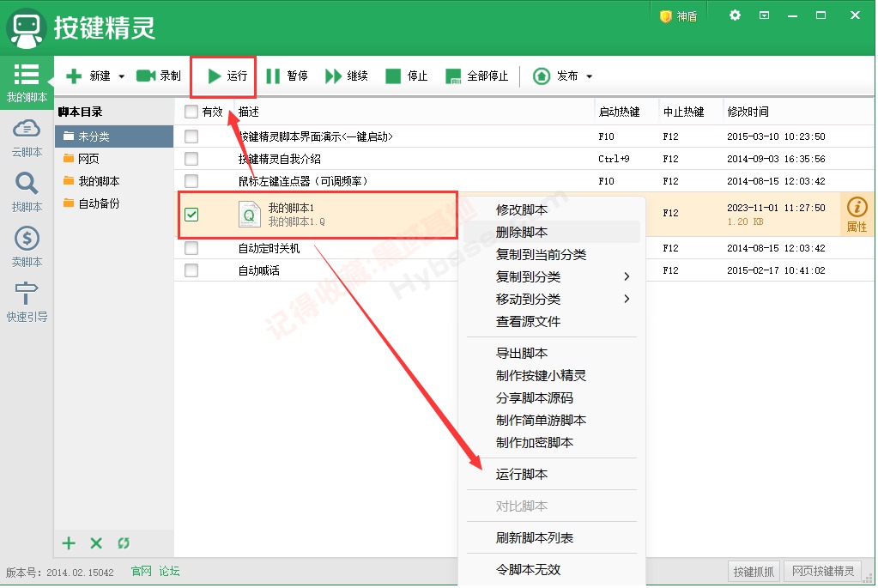This screenshot has height=588, width=878.
Task: Check 自动喊话 row checkbox
Action: coord(191,270)
